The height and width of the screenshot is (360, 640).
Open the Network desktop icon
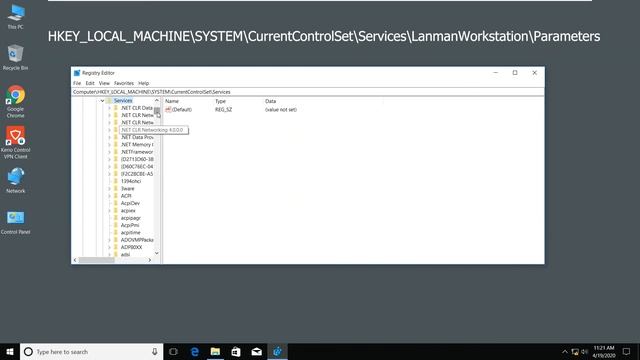[x=16, y=180]
